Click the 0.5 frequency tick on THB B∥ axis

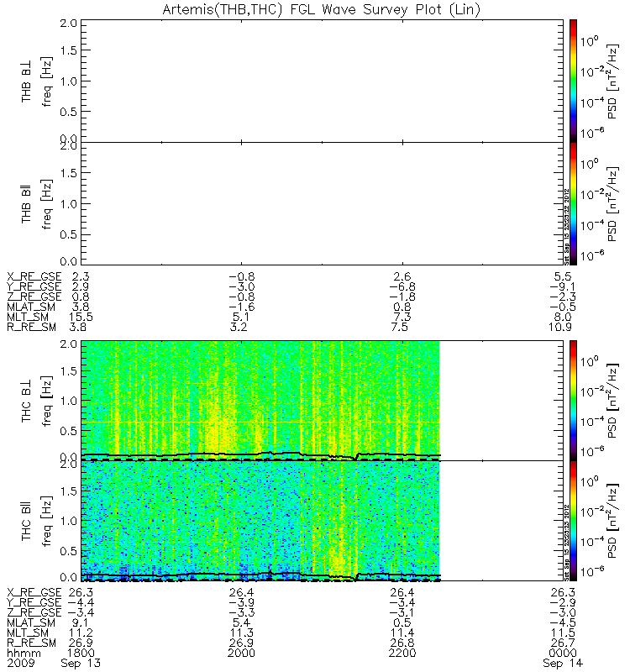tap(68, 235)
